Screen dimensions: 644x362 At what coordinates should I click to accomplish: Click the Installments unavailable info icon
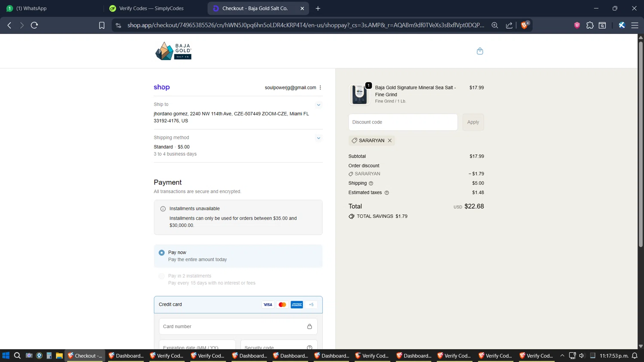[x=163, y=209]
